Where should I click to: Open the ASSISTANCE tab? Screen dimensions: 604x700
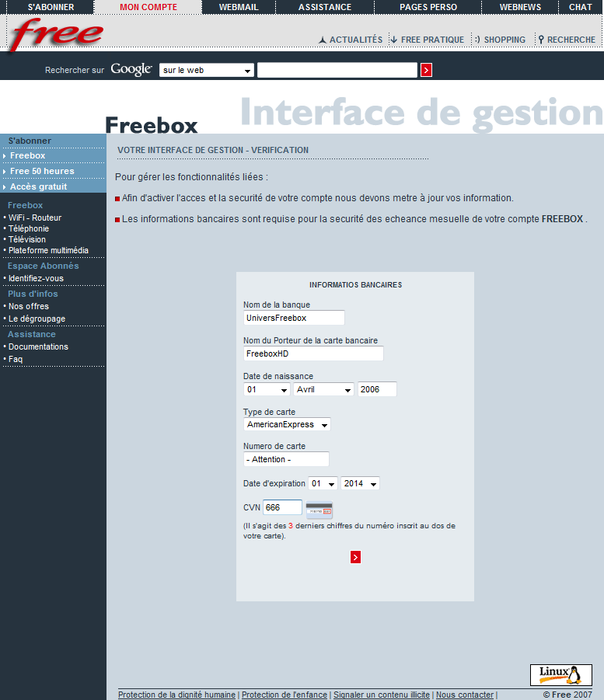(x=325, y=7)
